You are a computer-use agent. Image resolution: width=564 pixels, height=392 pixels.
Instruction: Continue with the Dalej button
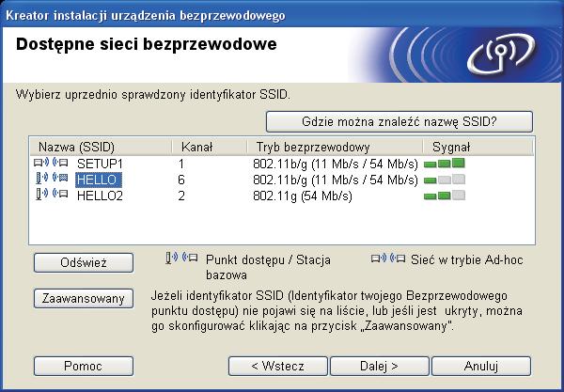coord(380,366)
